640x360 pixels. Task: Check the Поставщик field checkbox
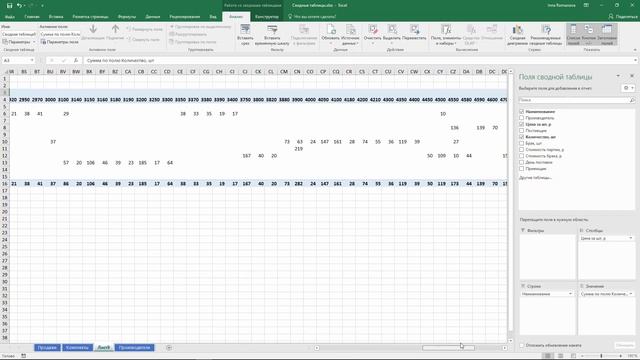(521, 130)
